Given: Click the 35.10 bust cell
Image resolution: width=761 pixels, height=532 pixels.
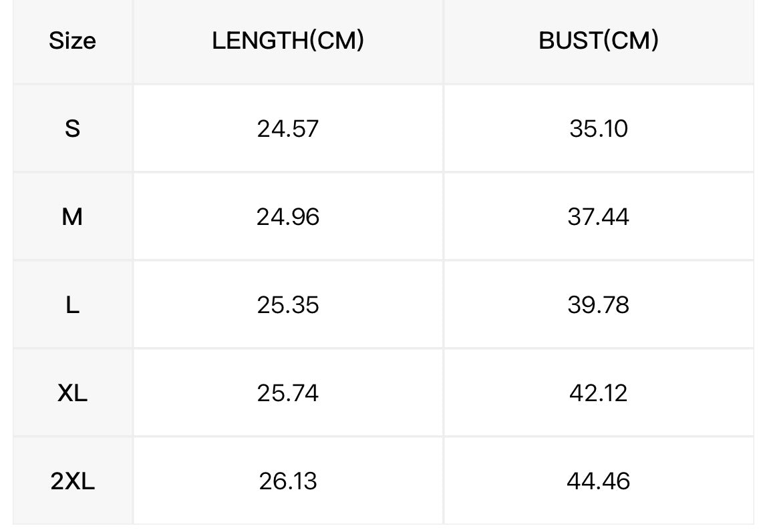Looking at the screenshot, I should coord(599,129).
